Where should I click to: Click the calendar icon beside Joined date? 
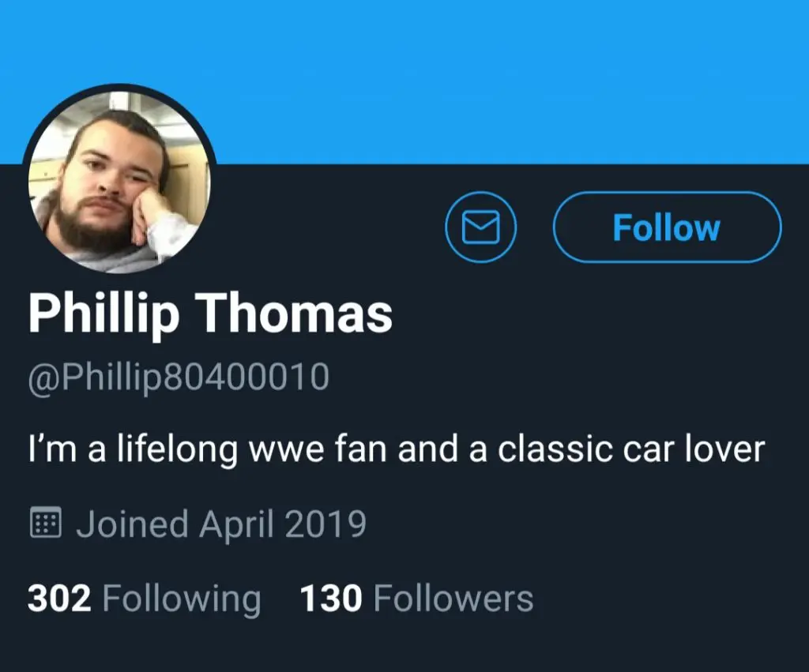point(46,524)
